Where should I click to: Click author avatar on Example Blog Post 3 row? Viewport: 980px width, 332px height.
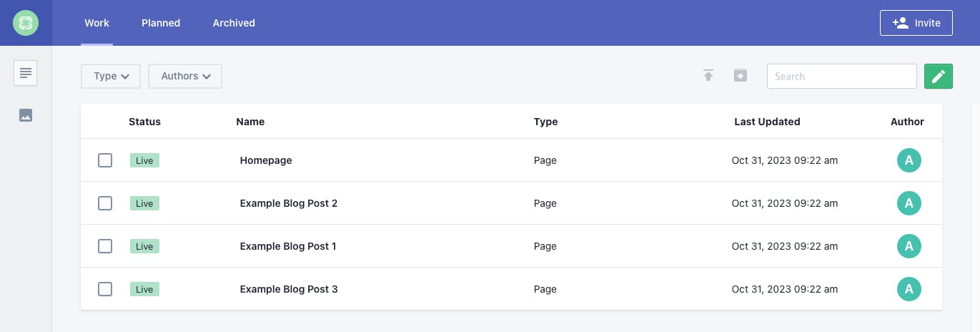coord(909,289)
